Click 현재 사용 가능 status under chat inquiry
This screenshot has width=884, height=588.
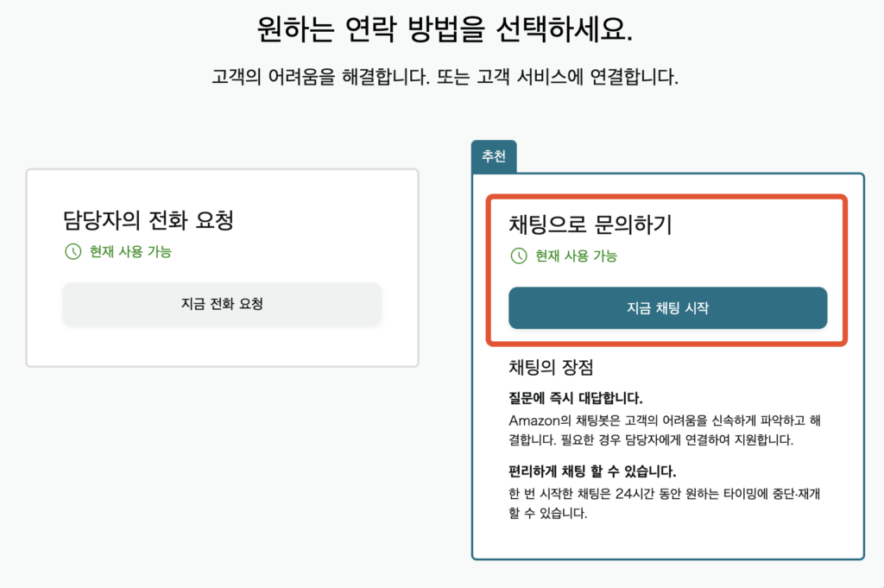click(x=576, y=256)
